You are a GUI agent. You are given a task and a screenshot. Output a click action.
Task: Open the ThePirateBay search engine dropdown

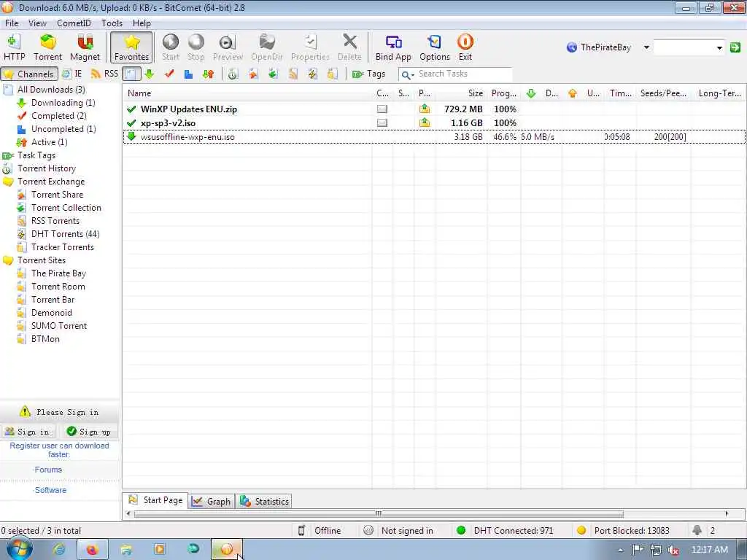646,47
